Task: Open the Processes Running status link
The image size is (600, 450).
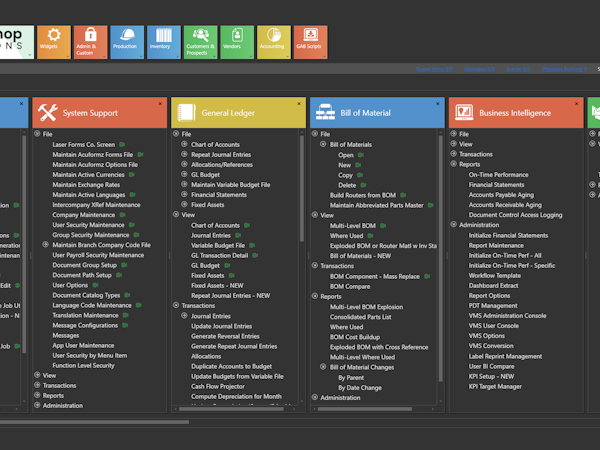Action: click(564, 69)
